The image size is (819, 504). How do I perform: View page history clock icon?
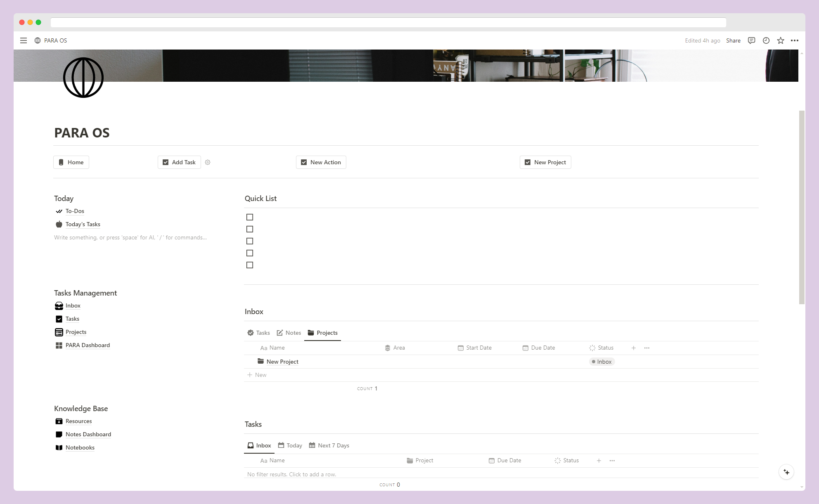click(x=766, y=40)
